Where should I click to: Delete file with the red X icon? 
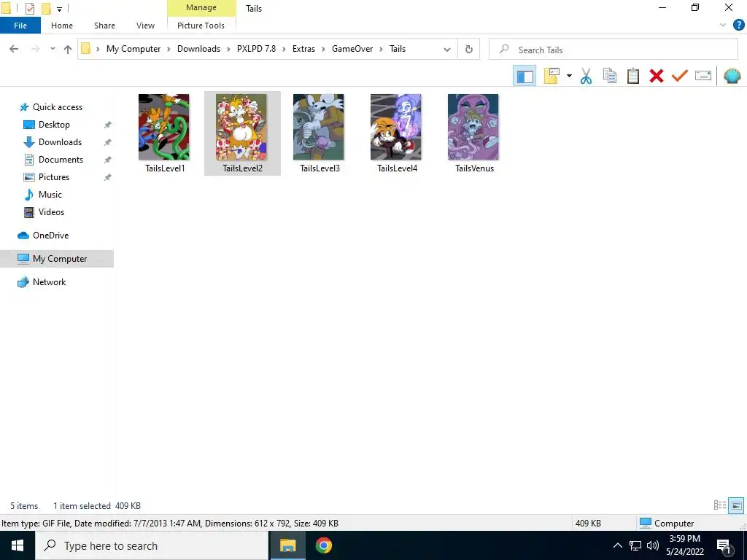657,76
